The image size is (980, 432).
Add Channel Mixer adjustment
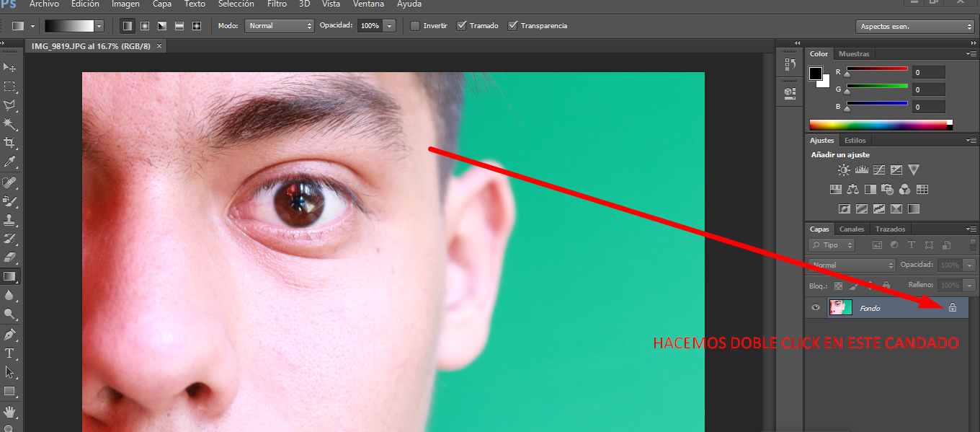[x=905, y=190]
